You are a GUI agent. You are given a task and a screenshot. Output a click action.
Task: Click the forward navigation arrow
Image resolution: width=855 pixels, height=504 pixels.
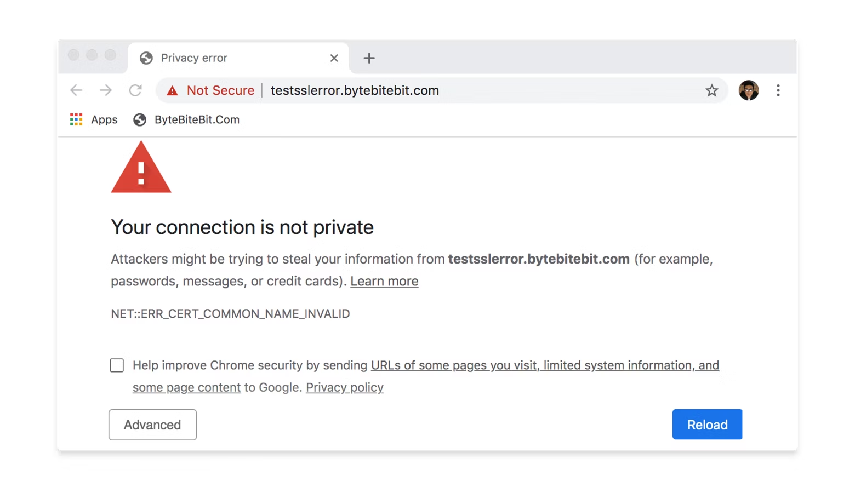pos(105,90)
